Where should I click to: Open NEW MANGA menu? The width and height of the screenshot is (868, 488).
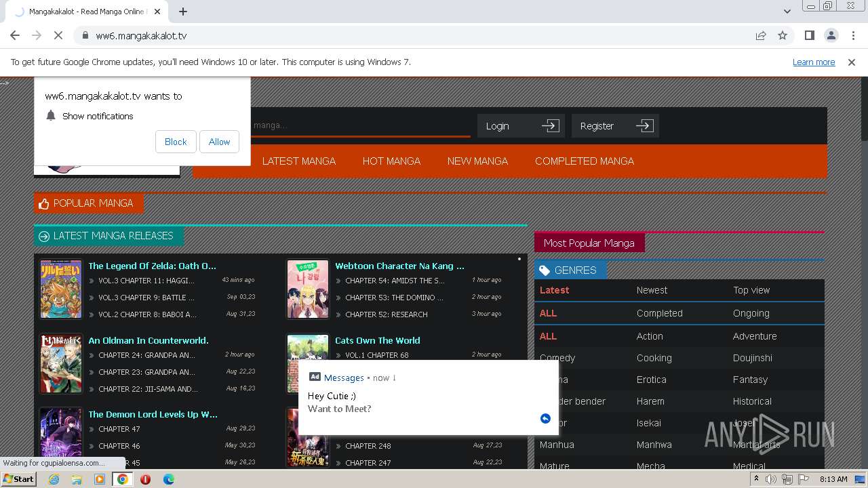477,161
